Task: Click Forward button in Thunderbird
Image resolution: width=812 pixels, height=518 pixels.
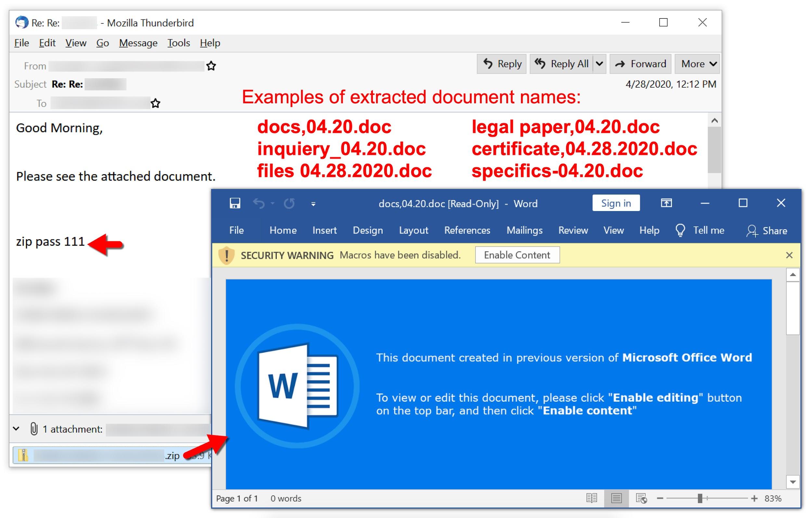Action: click(641, 64)
